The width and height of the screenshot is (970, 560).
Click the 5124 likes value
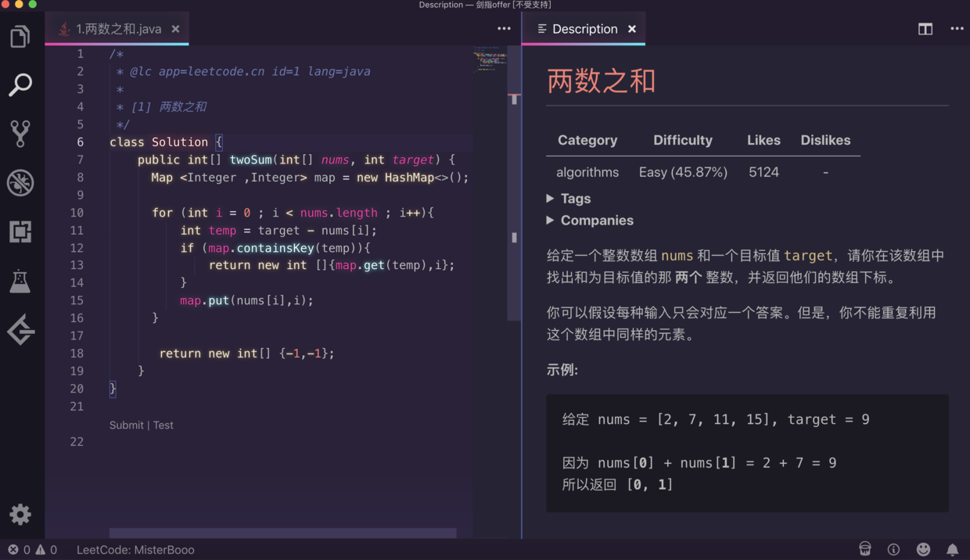click(x=763, y=172)
